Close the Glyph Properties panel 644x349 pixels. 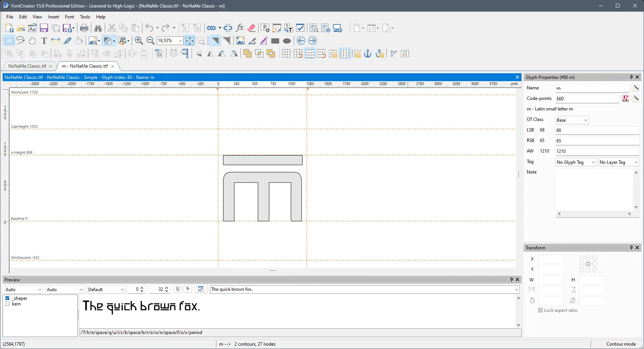click(637, 77)
